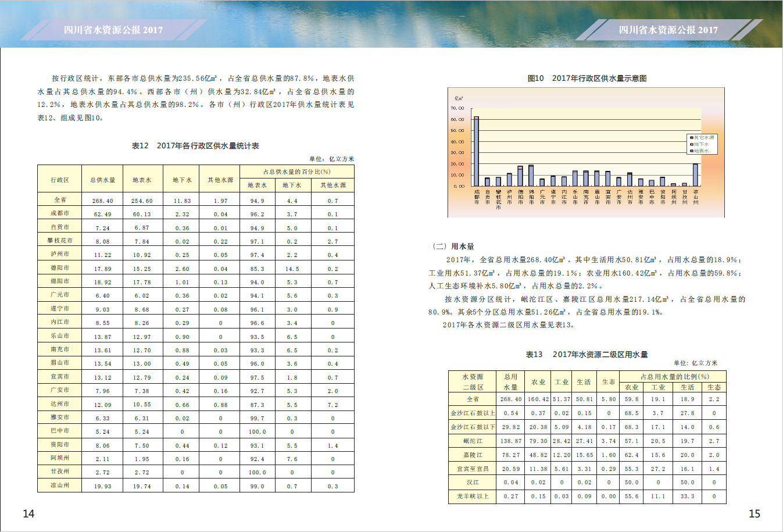Click the section heading (二) 用水量
Screen dimensions: 783x532
[x=453, y=247]
